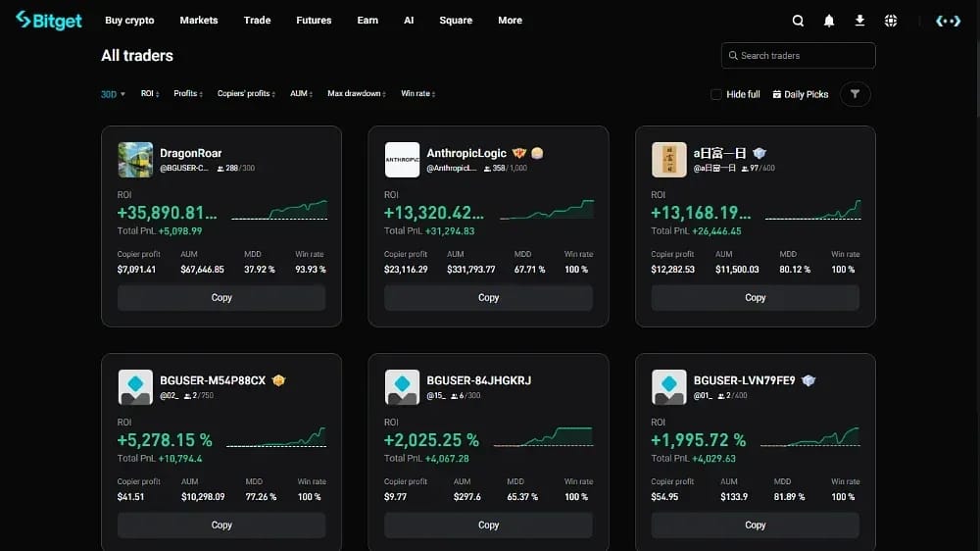The image size is (980, 551).
Task: Open More menu item
Action: pos(510,20)
